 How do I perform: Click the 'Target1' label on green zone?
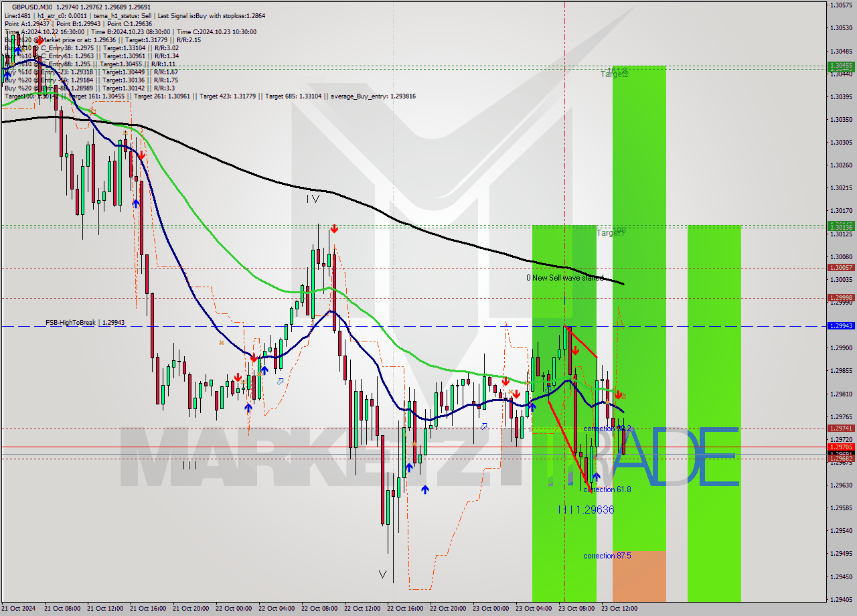click(x=610, y=232)
